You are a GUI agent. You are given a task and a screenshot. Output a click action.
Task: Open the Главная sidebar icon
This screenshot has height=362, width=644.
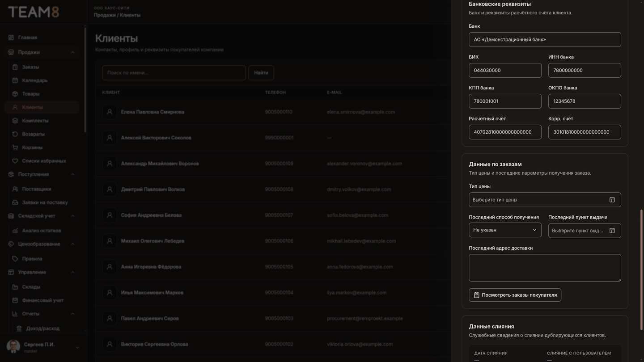11,38
